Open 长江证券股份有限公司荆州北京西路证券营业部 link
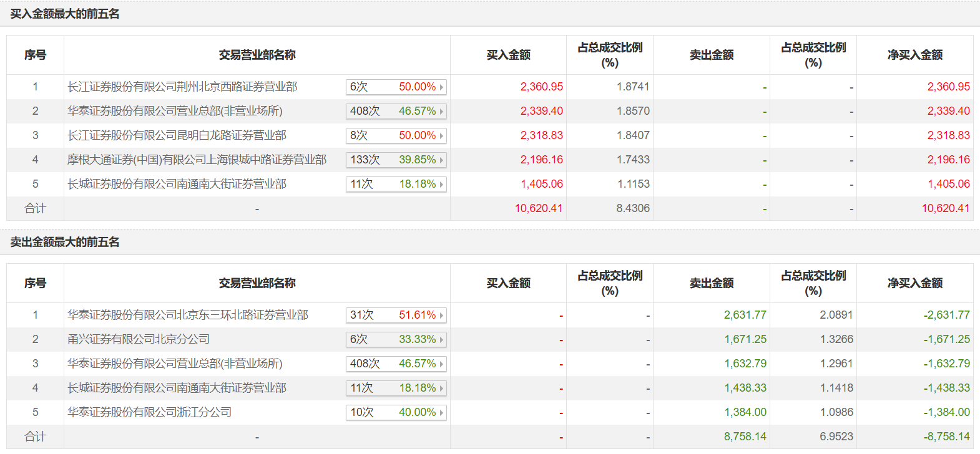The width and height of the screenshot is (980, 454). [182, 87]
